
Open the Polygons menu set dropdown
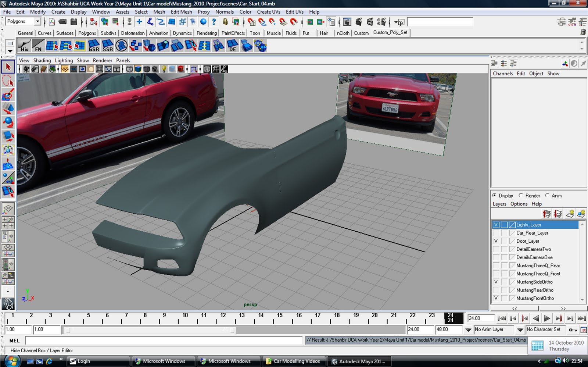click(37, 22)
